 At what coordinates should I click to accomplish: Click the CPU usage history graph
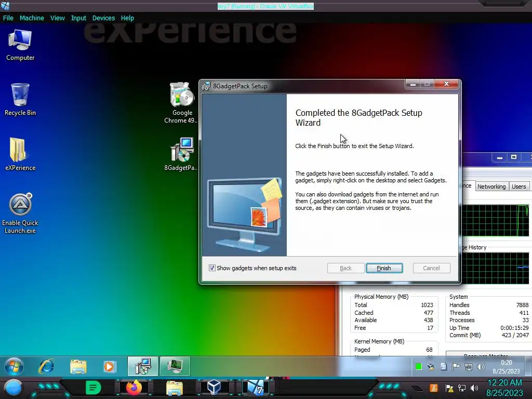(495, 220)
